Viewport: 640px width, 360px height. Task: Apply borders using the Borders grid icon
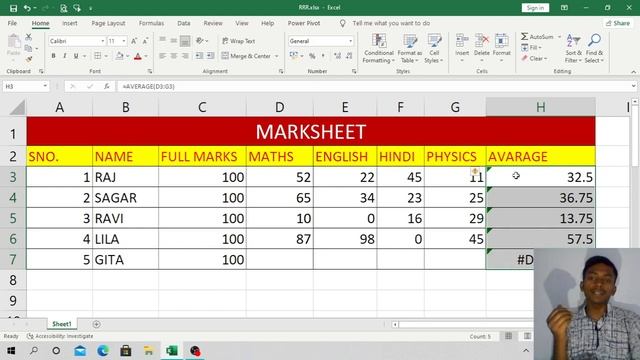(x=98, y=56)
